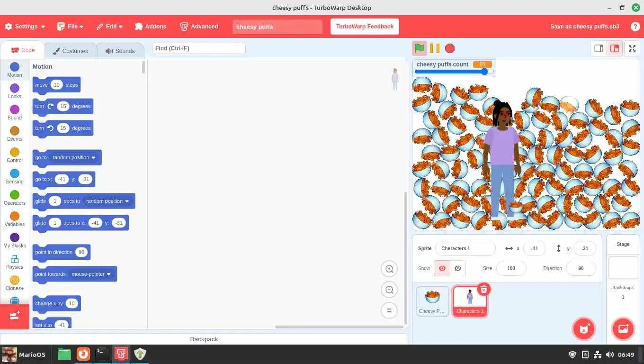Reset workspace zoom to default
The height and width of the screenshot is (364, 644).
pos(389,310)
